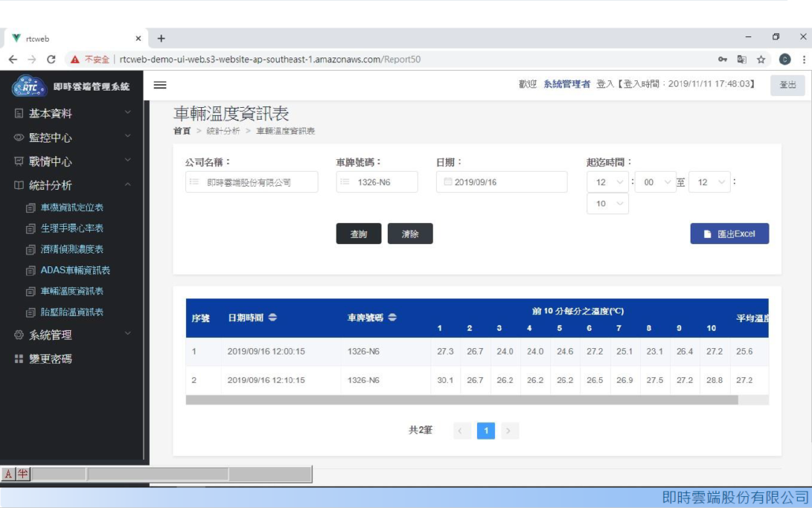Image resolution: width=812 pixels, height=508 pixels.
Task: Open 車輛溫度資訊表 report
Action: tap(72, 291)
